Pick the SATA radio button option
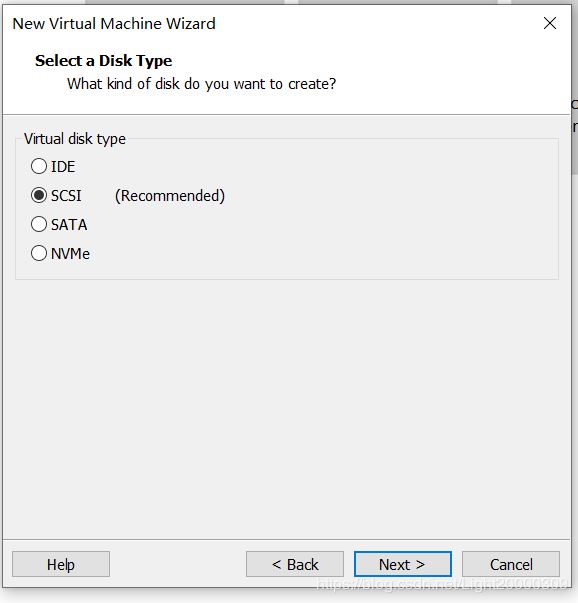The width and height of the screenshot is (578, 603). pos(39,224)
